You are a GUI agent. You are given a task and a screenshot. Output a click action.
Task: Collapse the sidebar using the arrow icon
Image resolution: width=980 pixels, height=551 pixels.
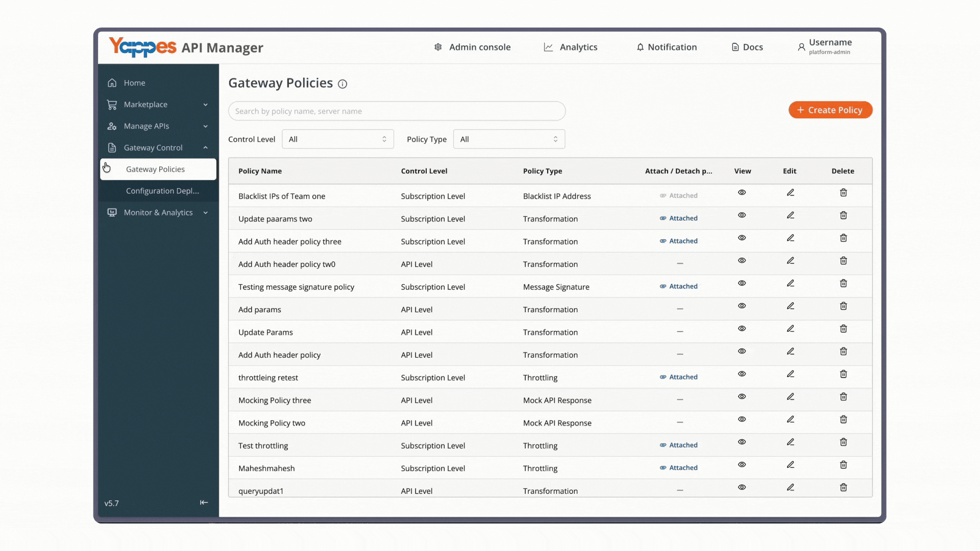click(x=204, y=503)
